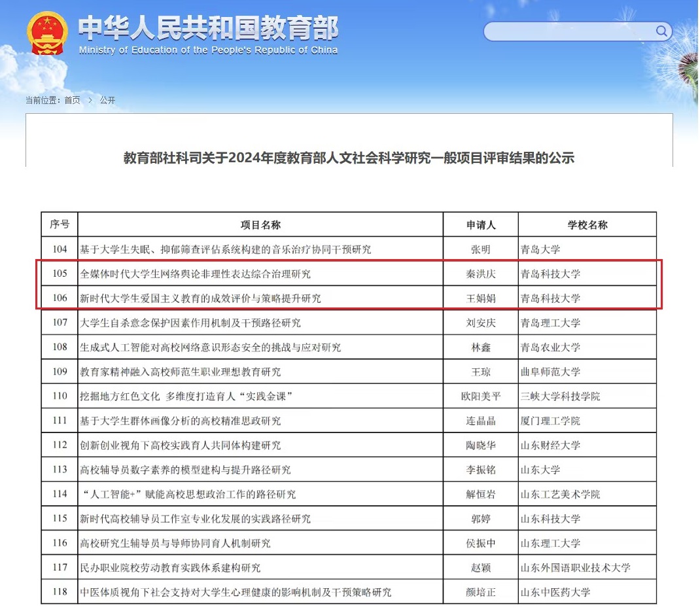Image resolution: width=700 pixels, height=615 pixels.
Task: Open the 公开 breadcrumb link
Action: 107,100
